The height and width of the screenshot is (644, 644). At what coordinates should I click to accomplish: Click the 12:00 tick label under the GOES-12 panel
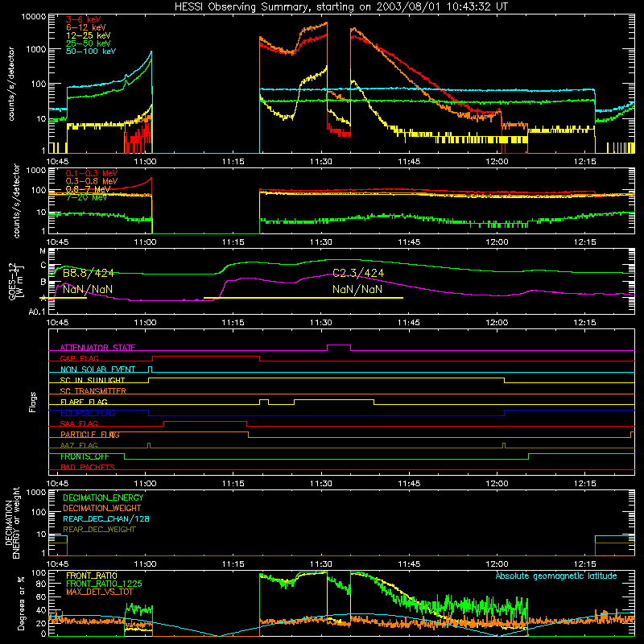(497, 323)
